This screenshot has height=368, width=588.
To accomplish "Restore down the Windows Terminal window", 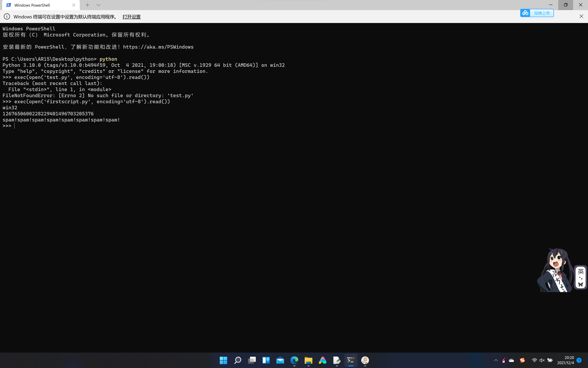I will [566, 5].
